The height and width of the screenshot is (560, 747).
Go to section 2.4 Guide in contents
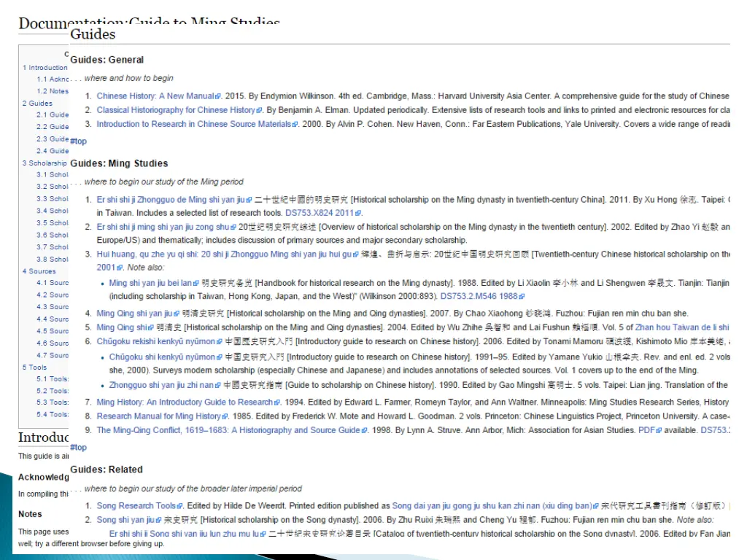tap(53, 151)
